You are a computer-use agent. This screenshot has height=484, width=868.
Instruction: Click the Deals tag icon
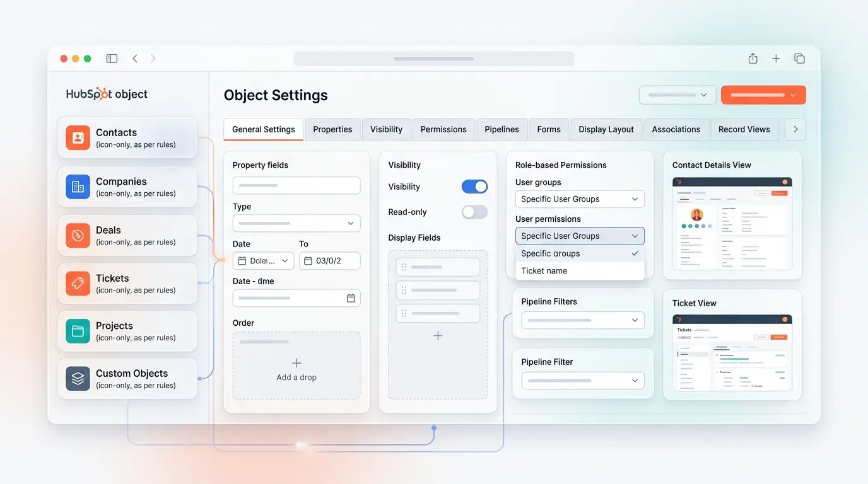pyautogui.click(x=78, y=235)
